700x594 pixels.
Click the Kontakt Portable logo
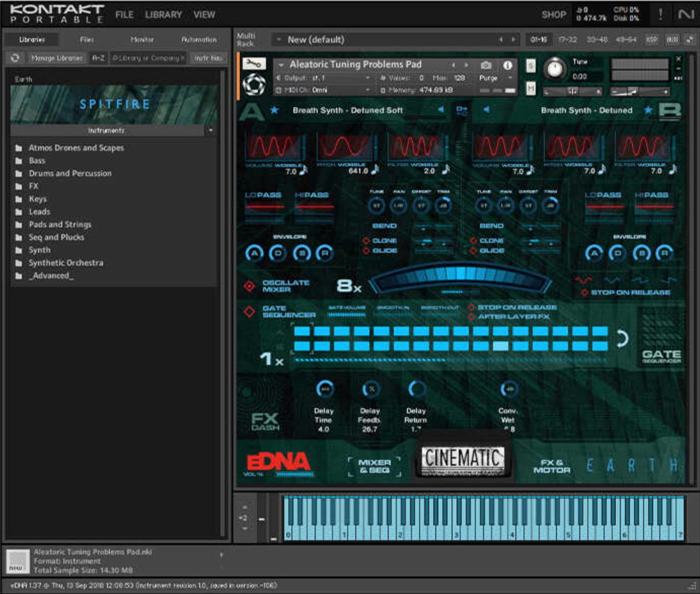57,14
